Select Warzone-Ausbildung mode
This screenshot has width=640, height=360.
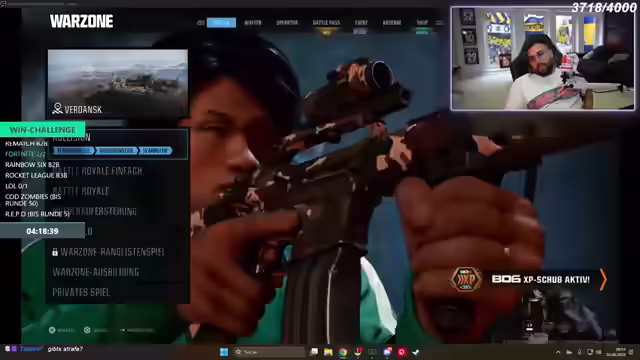click(x=96, y=272)
